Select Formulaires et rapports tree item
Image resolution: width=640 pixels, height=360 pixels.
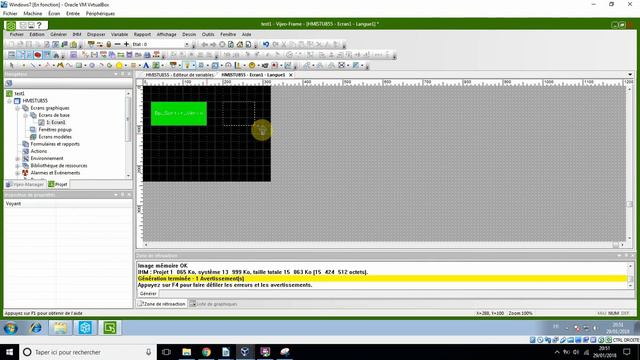55,144
